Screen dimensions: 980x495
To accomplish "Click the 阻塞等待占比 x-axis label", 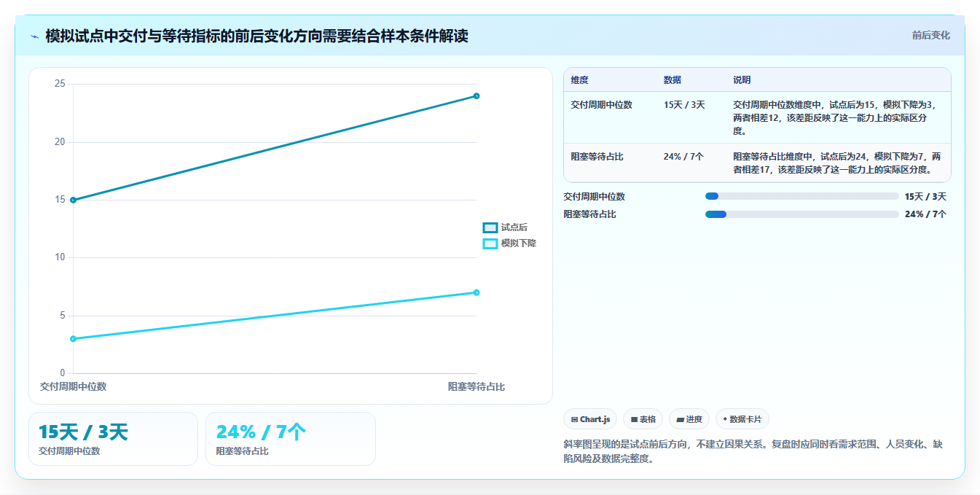I will 477,386.
